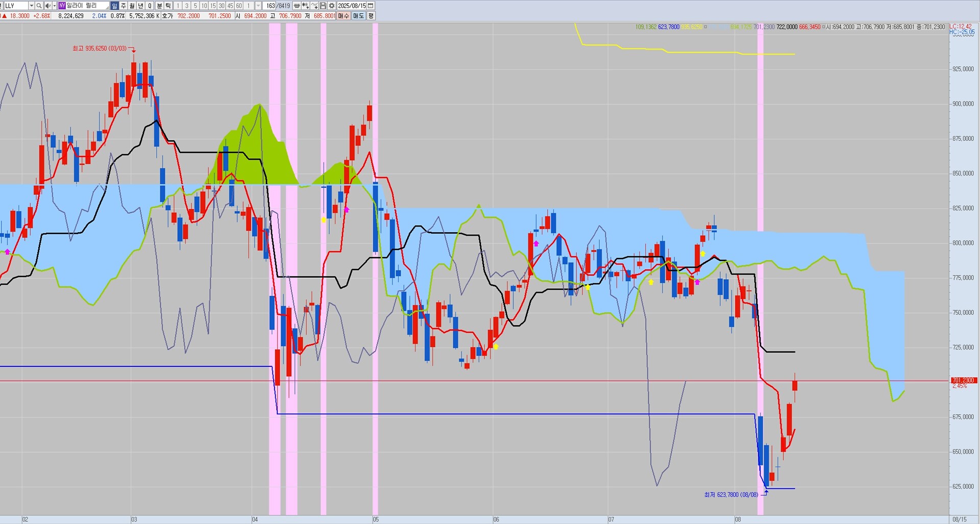Switch to tick (틱) chart mode
The image size is (980, 524).
coord(168,6)
